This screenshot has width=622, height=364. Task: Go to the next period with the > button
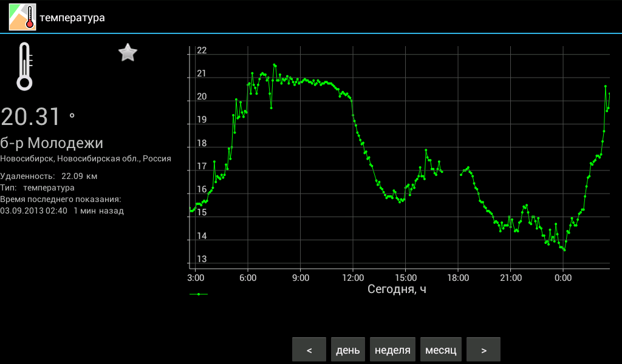tap(484, 349)
